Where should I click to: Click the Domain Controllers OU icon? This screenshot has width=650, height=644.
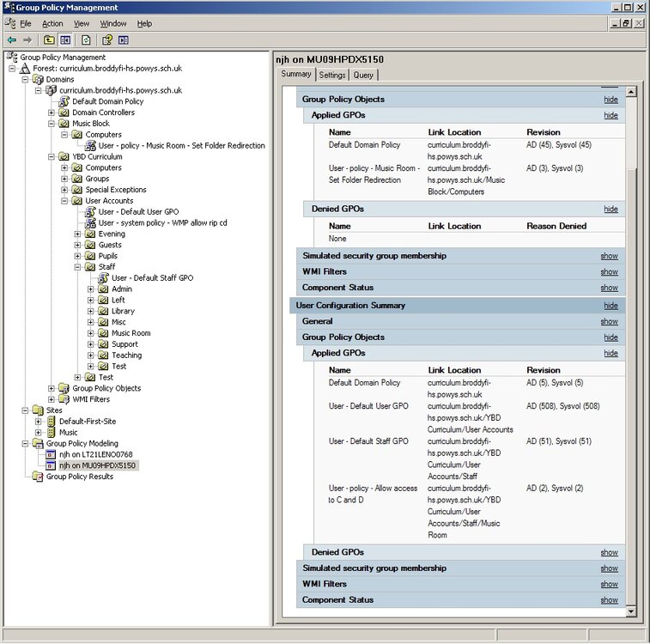tap(64, 112)
